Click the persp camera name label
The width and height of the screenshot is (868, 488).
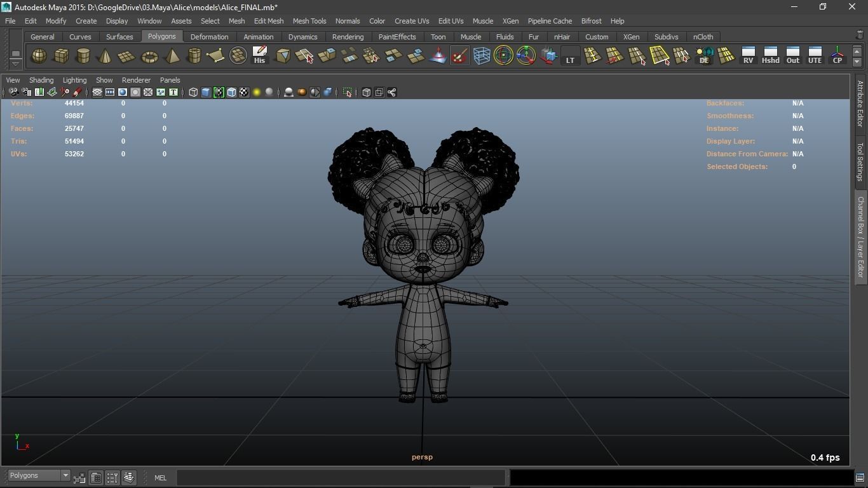pos(422,457)
